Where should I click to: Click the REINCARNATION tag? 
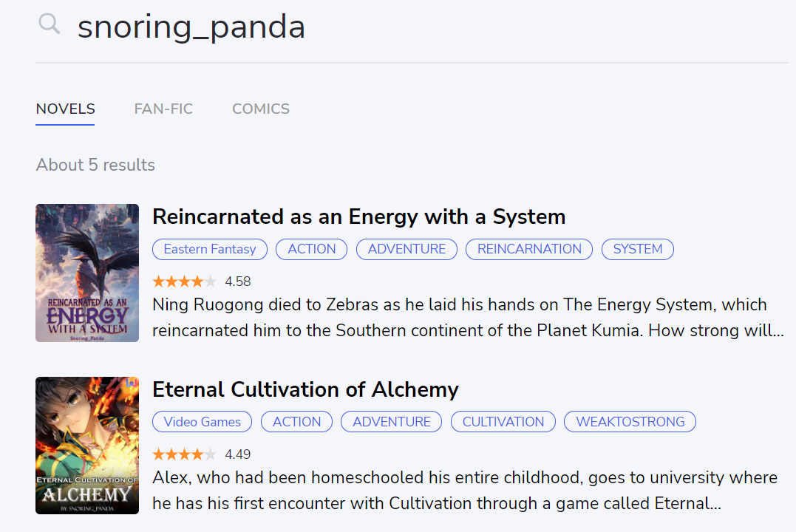coord(529,249)
